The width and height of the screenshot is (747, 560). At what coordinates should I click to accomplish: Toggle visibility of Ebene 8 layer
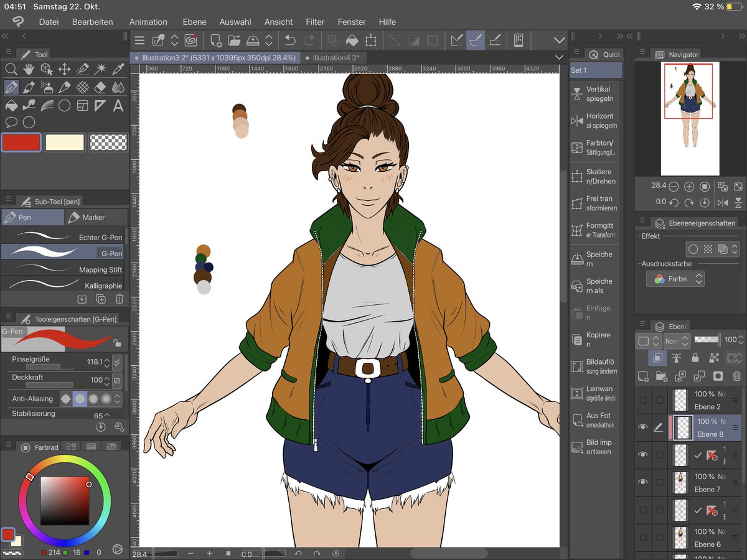[642, 427]
